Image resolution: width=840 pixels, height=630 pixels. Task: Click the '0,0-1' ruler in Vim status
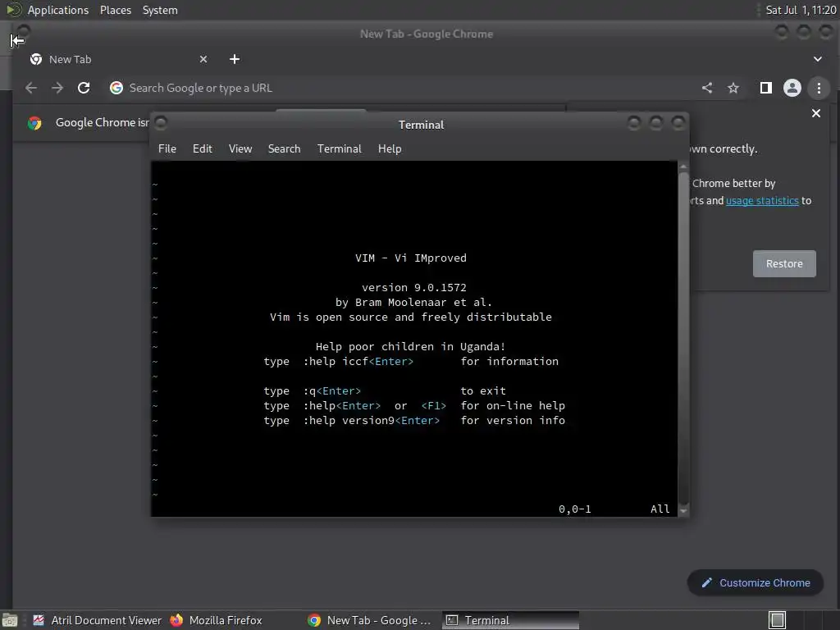pos(575,509)
